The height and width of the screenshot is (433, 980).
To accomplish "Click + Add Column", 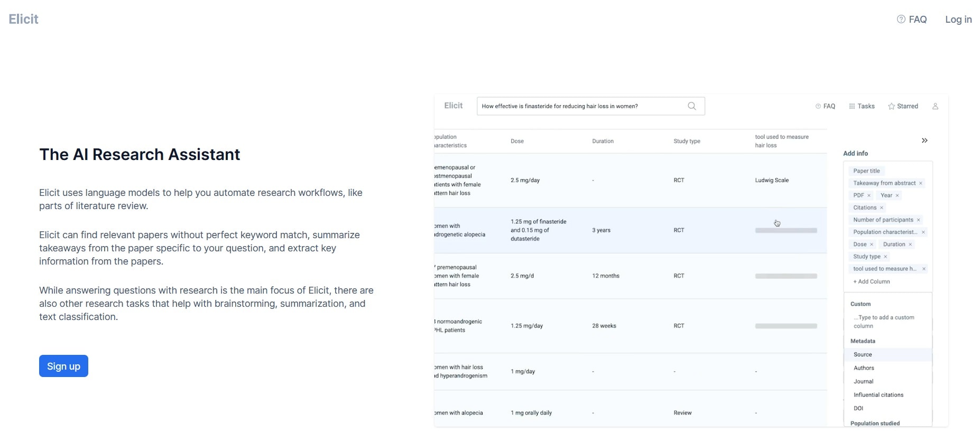I will coord(872,281).
